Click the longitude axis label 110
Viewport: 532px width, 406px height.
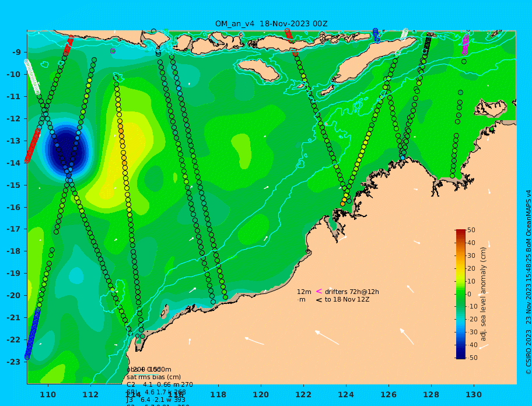click(48, 394)
